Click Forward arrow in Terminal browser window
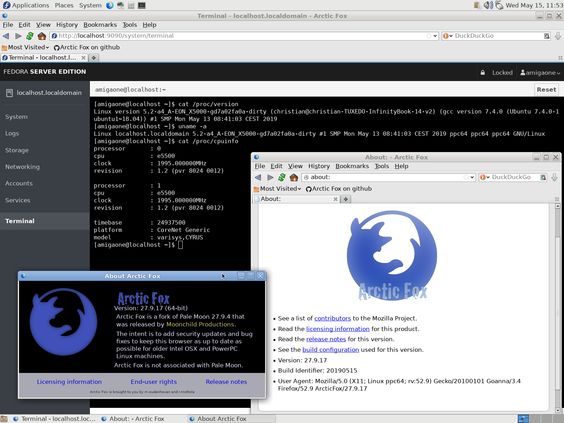This screenshot has width=564, height=423. coord(18,36)
